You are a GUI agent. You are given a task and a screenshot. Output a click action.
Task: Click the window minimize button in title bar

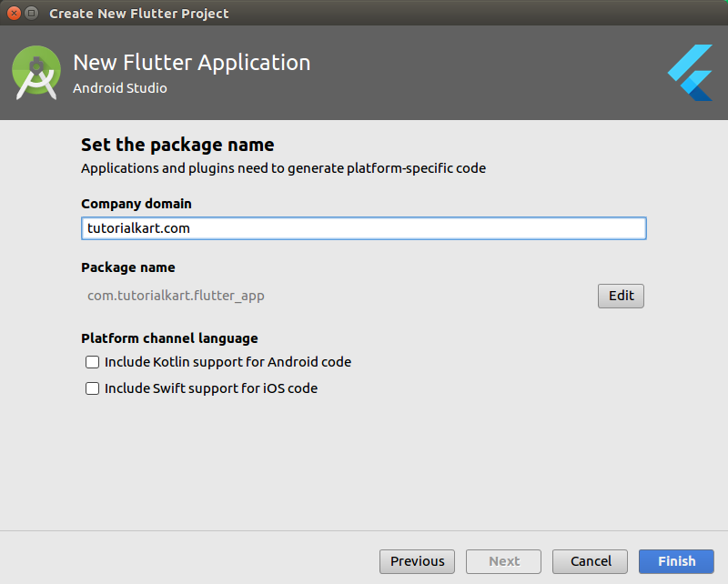[x=31, y=13]
